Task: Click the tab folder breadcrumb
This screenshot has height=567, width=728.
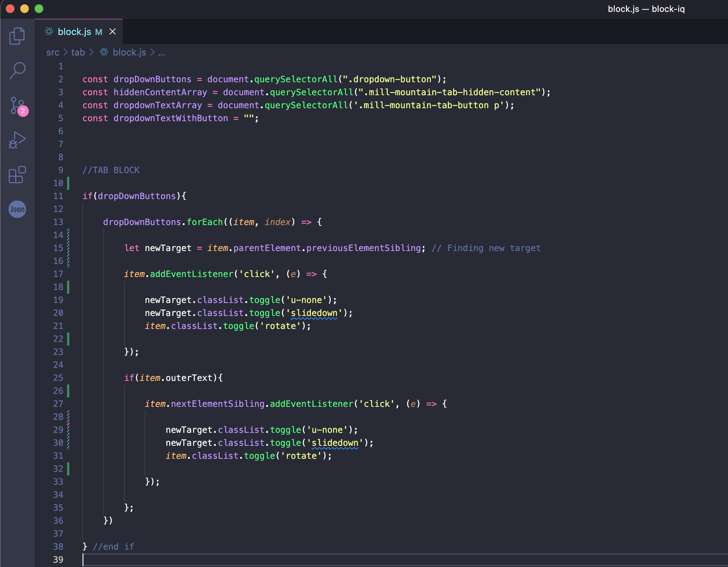Action: coord(78,53)
